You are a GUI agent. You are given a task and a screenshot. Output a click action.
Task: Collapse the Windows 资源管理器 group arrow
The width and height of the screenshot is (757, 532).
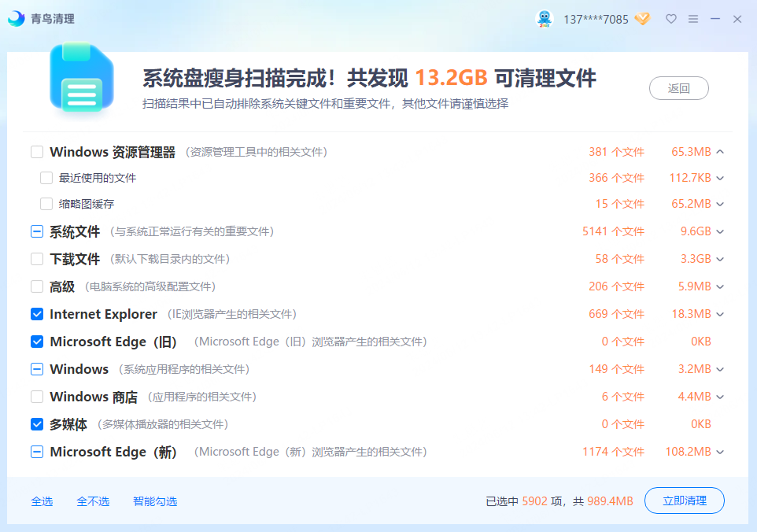coord(720,152)
